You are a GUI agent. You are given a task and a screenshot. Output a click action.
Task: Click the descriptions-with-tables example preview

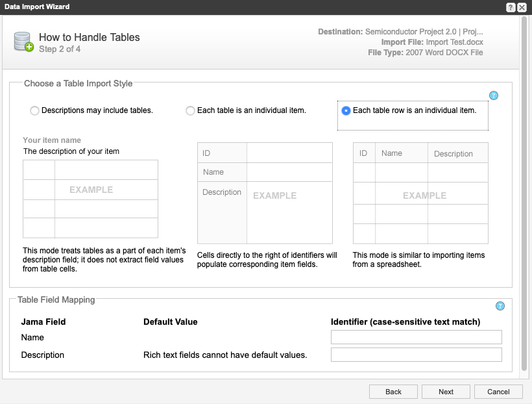90,199
